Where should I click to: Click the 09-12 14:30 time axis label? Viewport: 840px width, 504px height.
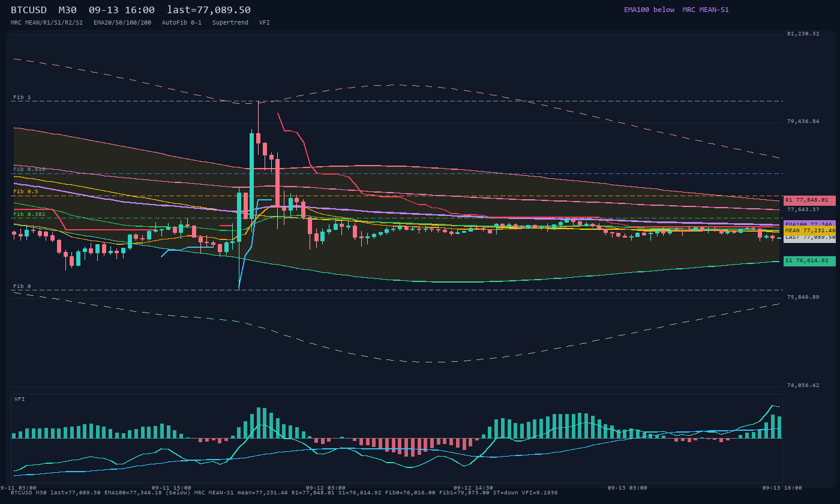tap(473, 488)
